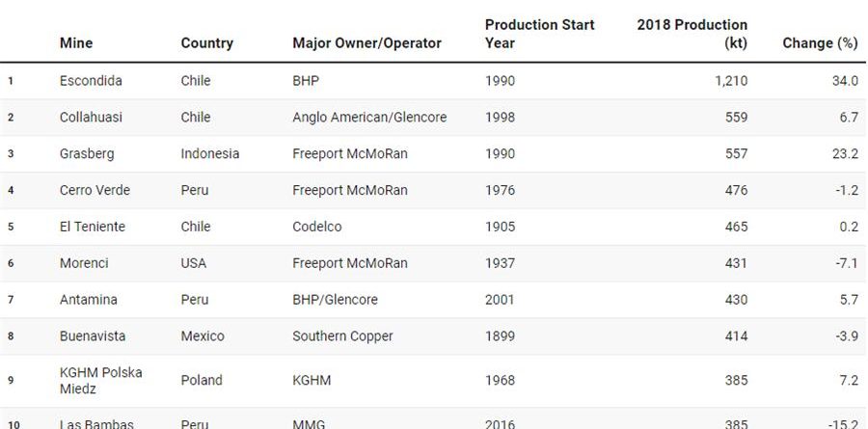Sort by 2018 Production (kt) header
Image resolution: width=868 pixels, height=429 pixels.
tap(692, 34)
